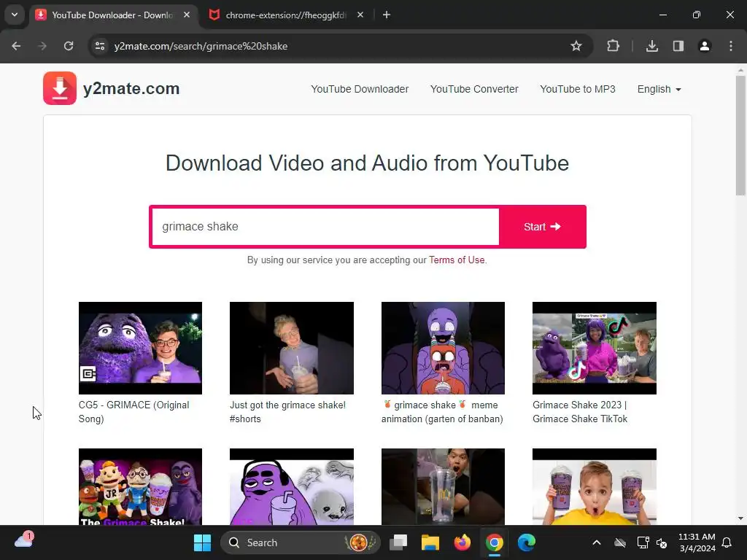Open Chrome three-dot menu

pos(731,46)
